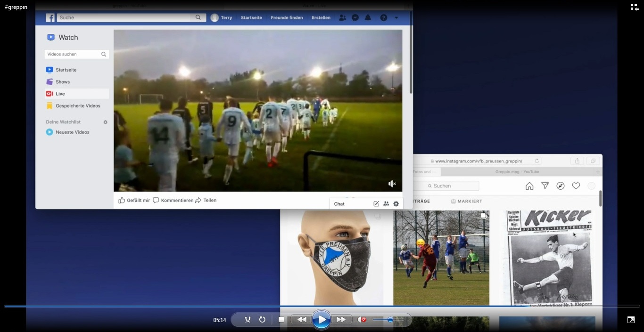Open Terry's profile in the Facebook bar

point(222,17)
